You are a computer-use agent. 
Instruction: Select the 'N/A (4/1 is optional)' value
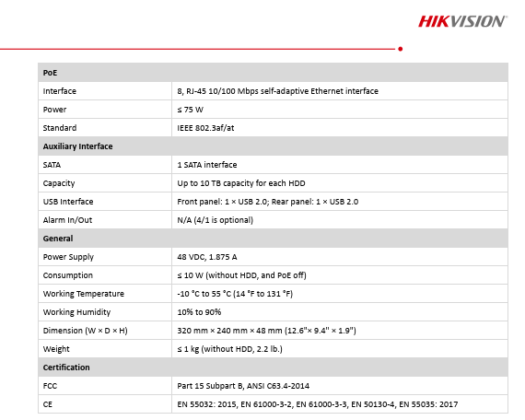215,220
